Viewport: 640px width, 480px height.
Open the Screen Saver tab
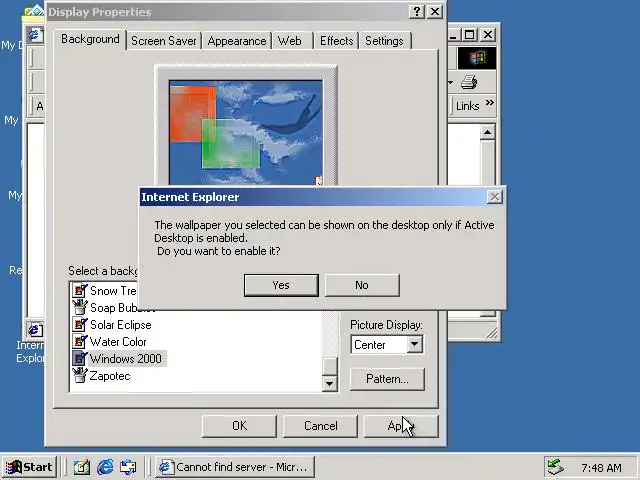pos(164,41)
